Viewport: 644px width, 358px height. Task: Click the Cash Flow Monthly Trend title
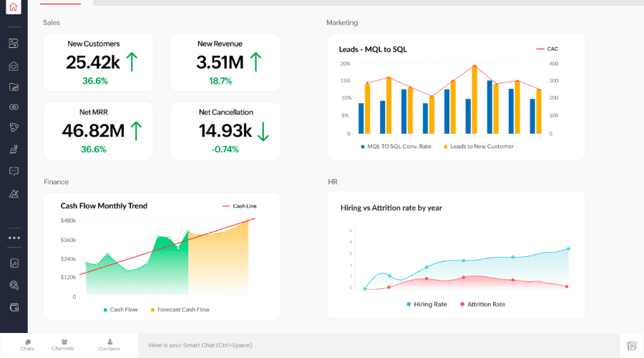104,206
